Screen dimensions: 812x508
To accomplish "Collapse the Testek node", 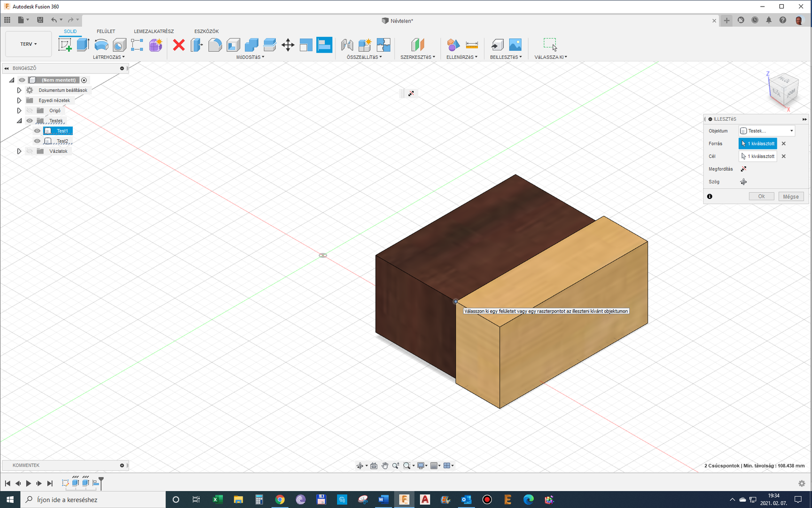I will click(19, 121).
